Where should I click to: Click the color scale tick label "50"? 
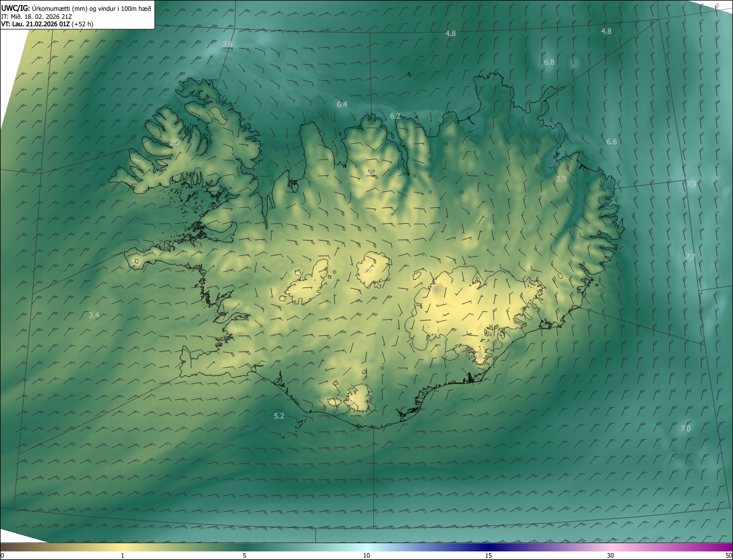[728, 555]
